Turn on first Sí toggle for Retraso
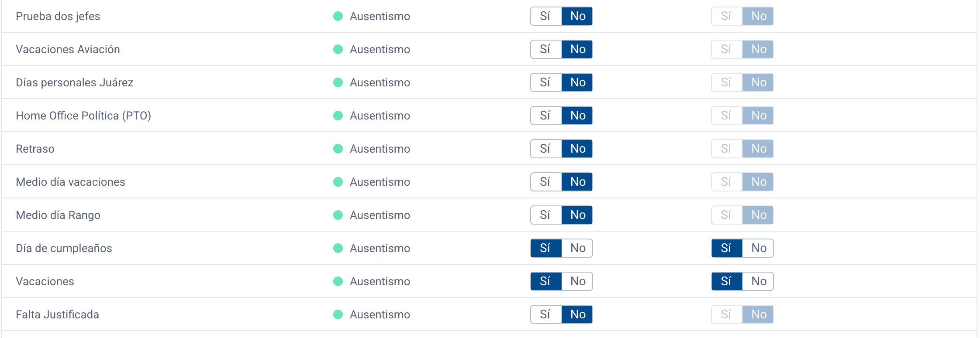 545,149
